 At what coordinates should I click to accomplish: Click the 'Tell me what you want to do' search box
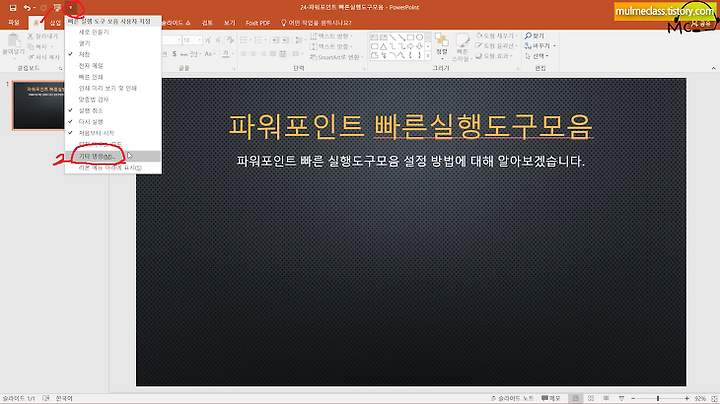[316, 22]
